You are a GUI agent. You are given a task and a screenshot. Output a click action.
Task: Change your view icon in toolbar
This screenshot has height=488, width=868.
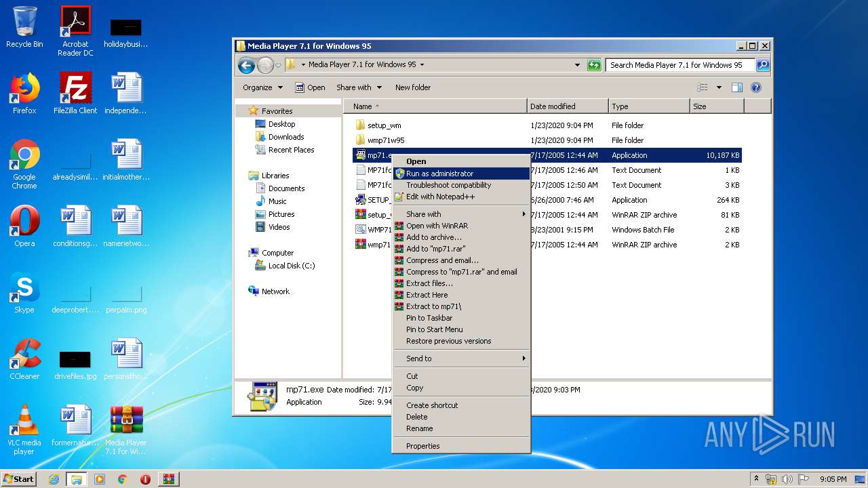pyautogui.click(x=703, y=87)
